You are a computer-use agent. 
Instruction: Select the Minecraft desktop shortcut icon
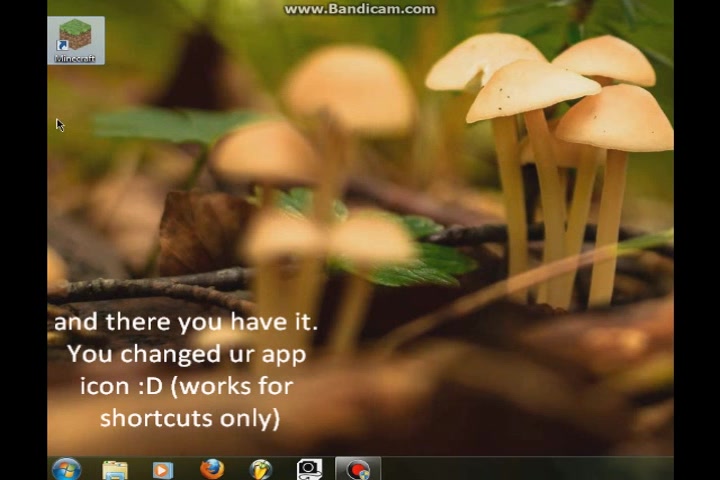click(x=75, y=36)
